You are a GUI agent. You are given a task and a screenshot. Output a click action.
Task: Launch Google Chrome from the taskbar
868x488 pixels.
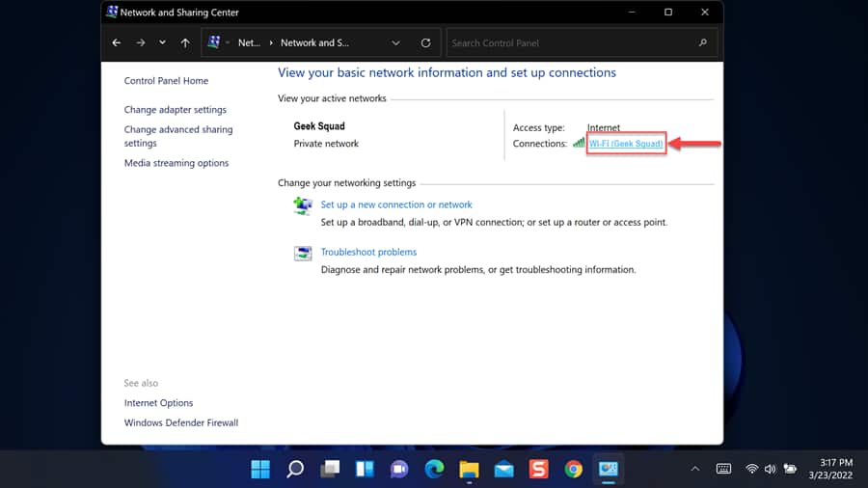[574, 469]
